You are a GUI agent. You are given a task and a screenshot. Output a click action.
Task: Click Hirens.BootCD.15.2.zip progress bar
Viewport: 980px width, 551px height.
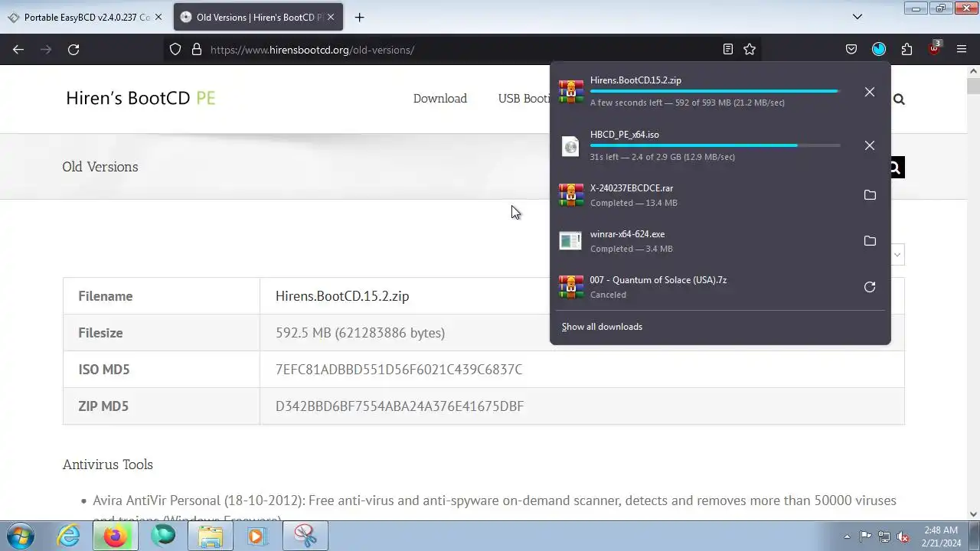[x=715, y=91]
